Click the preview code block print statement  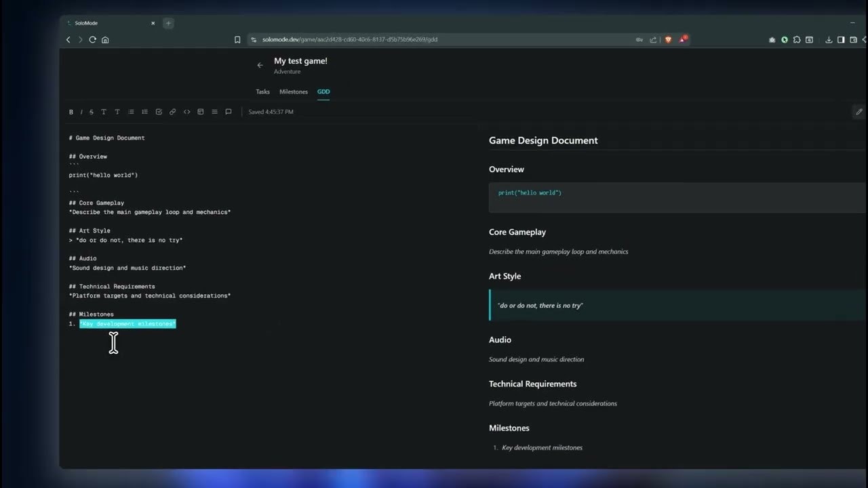coord(530,193)
